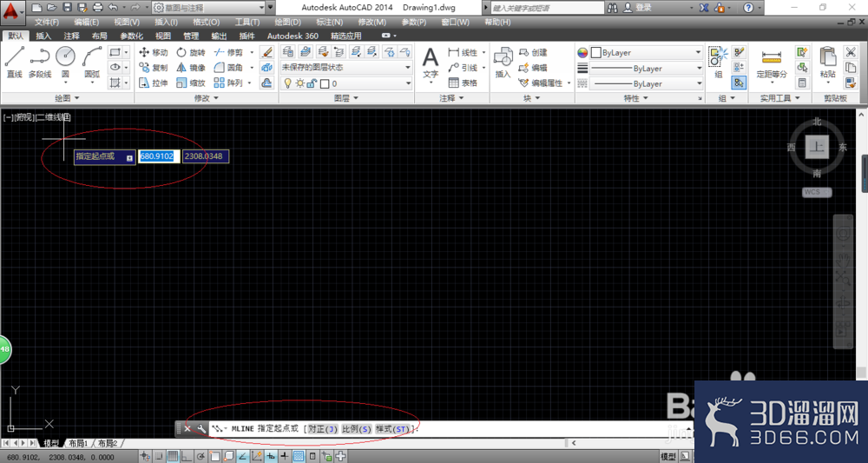Open the Layer Properties manager icon
This screenshot has width=868, height=463.
tap(288, 52)
